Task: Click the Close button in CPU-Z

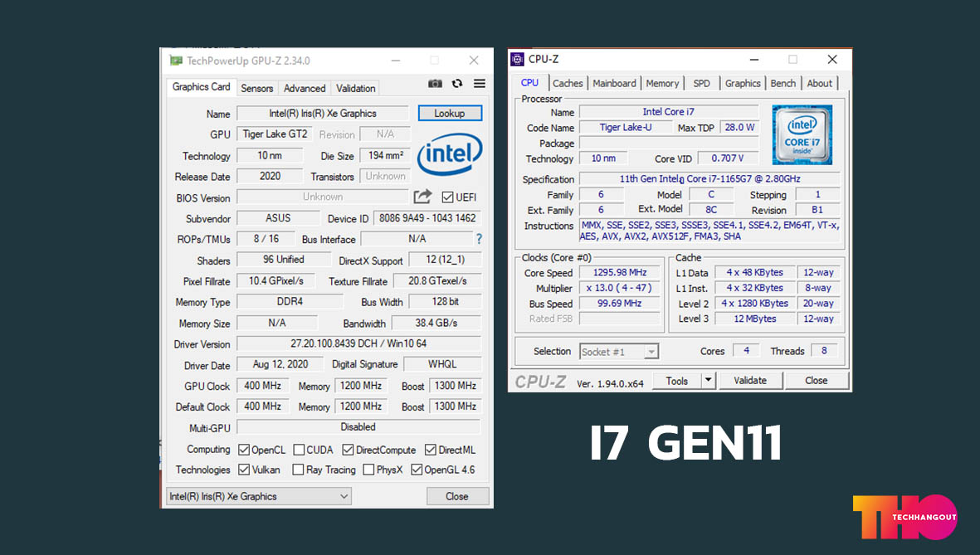Action: 817,380
